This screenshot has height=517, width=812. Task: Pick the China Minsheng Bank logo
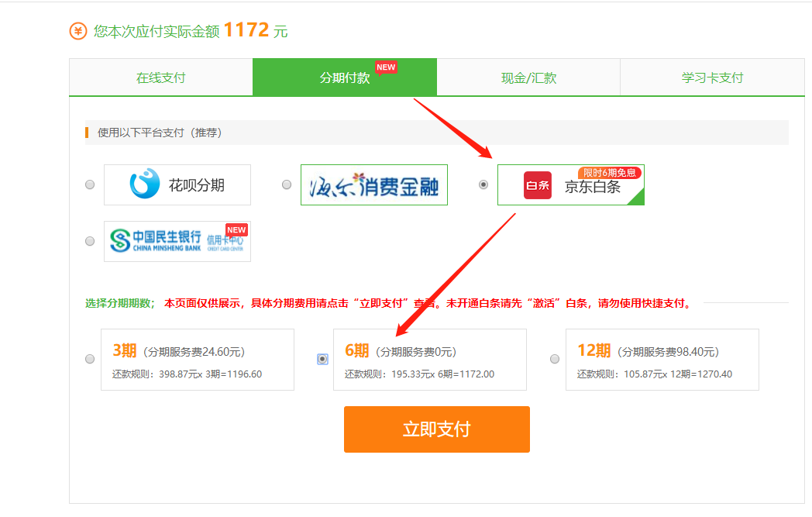(155, 241)
